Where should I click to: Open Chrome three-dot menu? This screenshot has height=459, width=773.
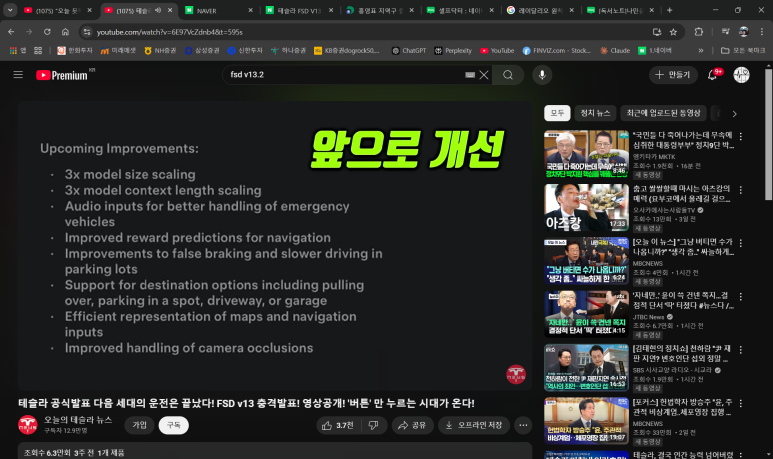coord(762,32)
